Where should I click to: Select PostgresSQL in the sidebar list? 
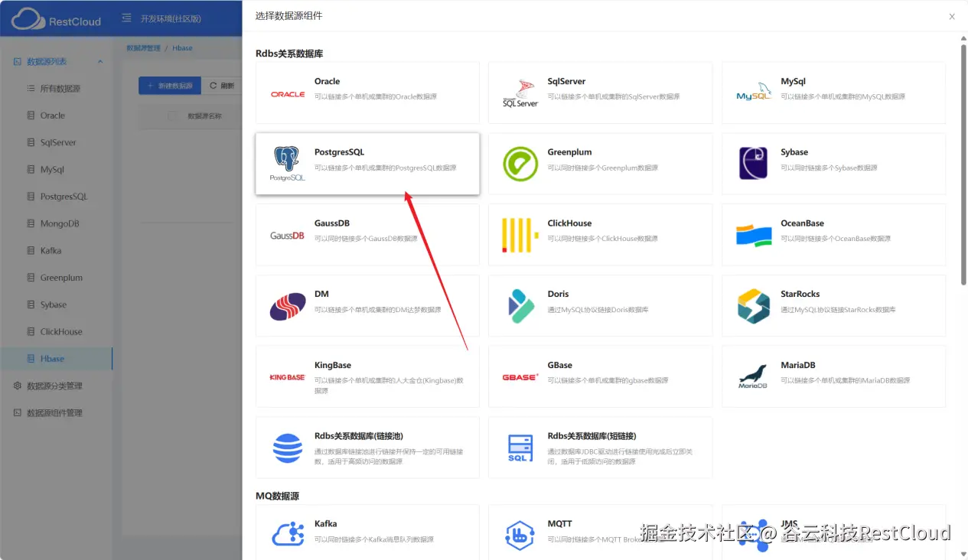pos(57,197)
